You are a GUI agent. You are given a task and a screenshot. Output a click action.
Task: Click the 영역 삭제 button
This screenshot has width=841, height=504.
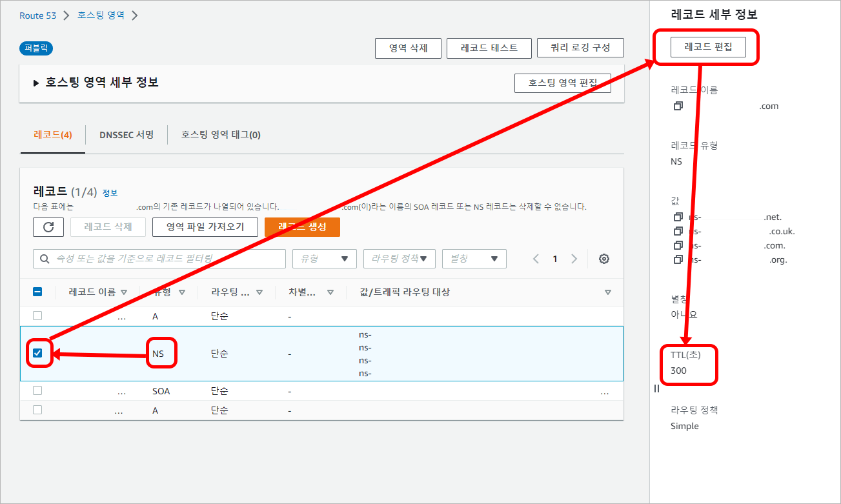pos(408,48)
